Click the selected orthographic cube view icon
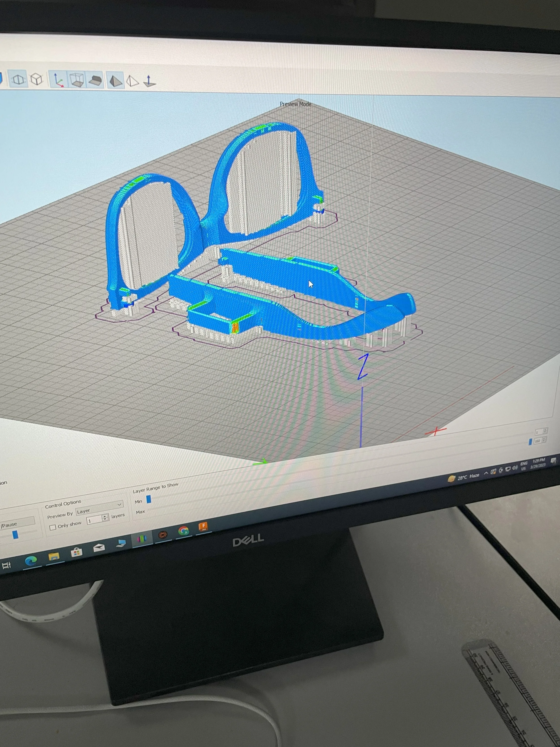 pyautogui.click(x=18, y=80)
